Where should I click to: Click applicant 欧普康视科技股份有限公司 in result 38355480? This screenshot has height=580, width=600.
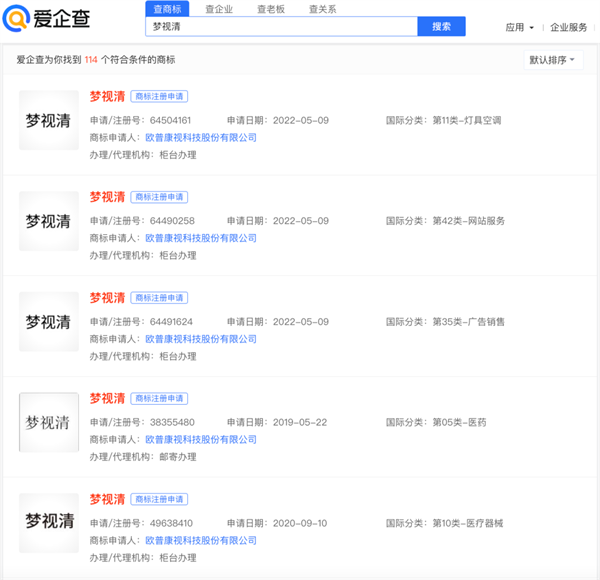pyautogui.click(x=201, y=440)
